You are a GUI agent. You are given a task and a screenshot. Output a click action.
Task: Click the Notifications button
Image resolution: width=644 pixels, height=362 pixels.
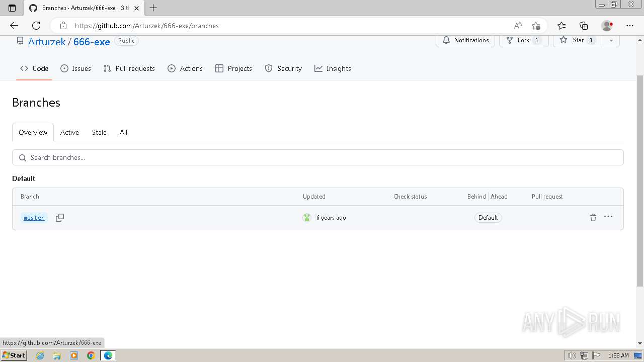point(465,40)
